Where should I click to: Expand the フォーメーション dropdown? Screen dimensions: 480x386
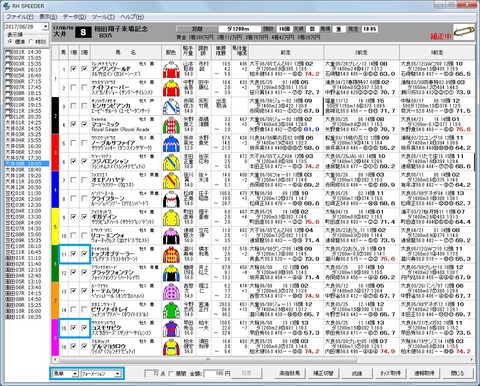[101, 374]
